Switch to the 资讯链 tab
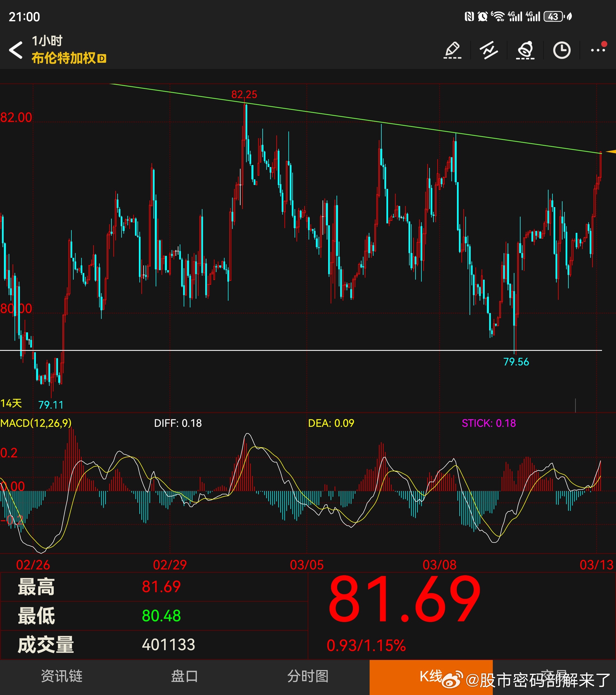 tap(62, 676)
